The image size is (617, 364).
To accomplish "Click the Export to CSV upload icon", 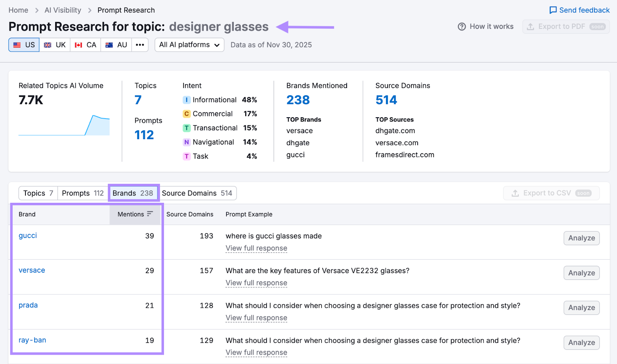I will pos(516,193).
